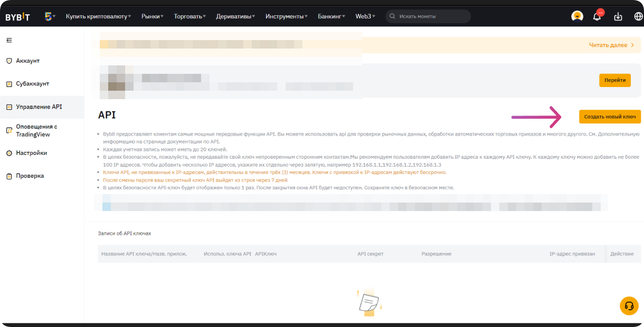Screen dimensions: 644x327
Task: Click the clipboard icon beside Проверка
Action: click(x=9, y=176)
